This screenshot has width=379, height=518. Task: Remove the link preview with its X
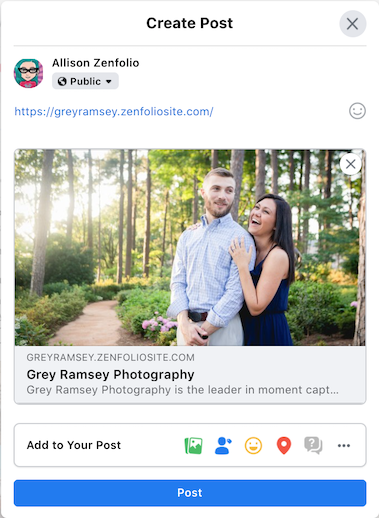coord(351,164)
